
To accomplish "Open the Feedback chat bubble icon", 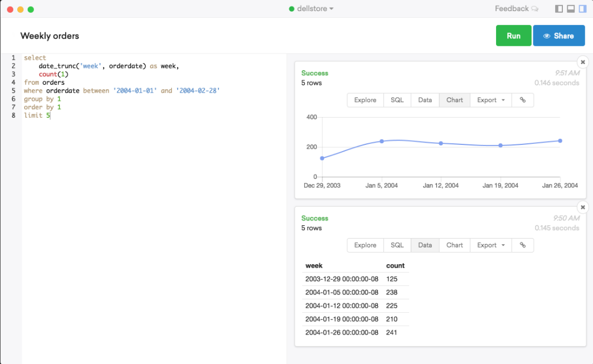I will [x=534, y=8].
